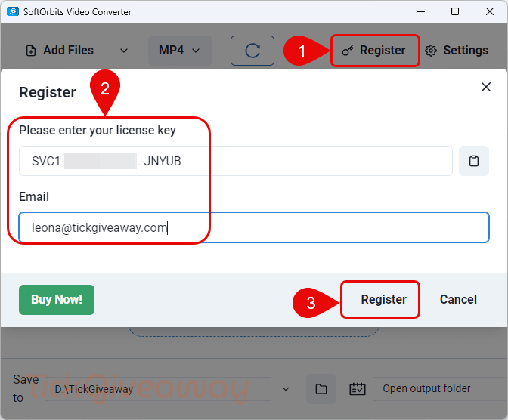The width and height of the screenshot is (508, 420).
Task: Open Register from the top toolbar
Action: tap(375, 51)
